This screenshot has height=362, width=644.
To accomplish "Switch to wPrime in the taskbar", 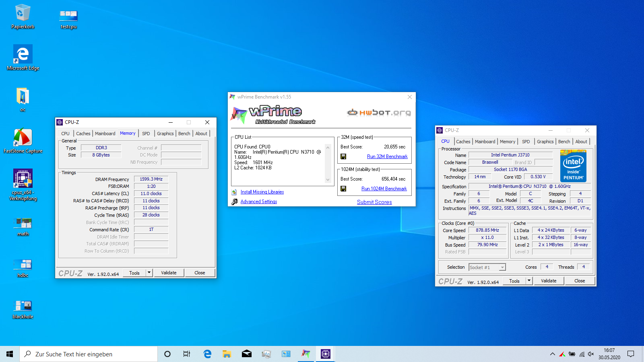I will (x=306, y=354).
